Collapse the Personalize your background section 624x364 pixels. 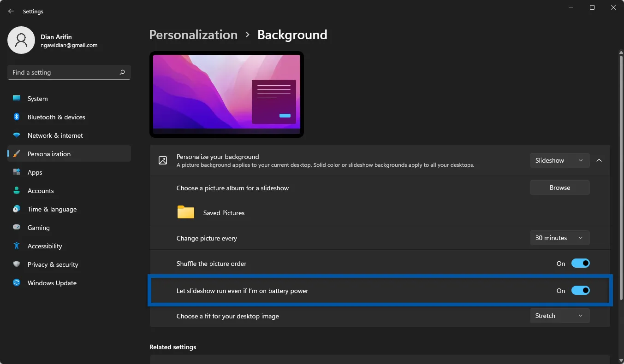click(599, 160)
